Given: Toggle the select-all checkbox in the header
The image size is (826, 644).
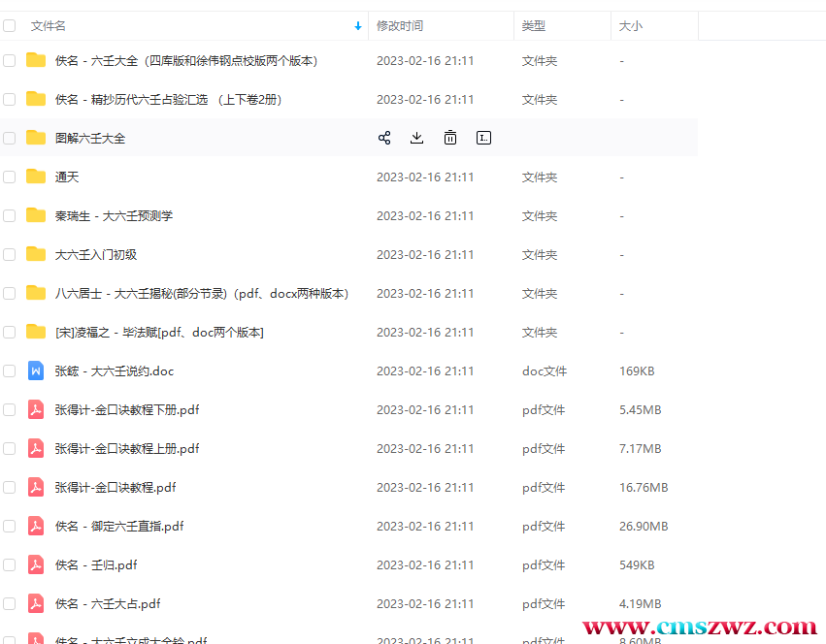Looking at the screenshot, I should 10,26.
